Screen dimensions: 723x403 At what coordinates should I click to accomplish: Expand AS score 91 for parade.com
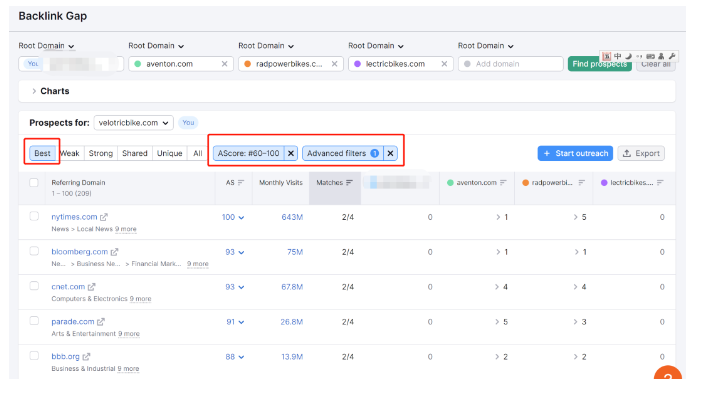pyautogui.click(x=235, y=322)
